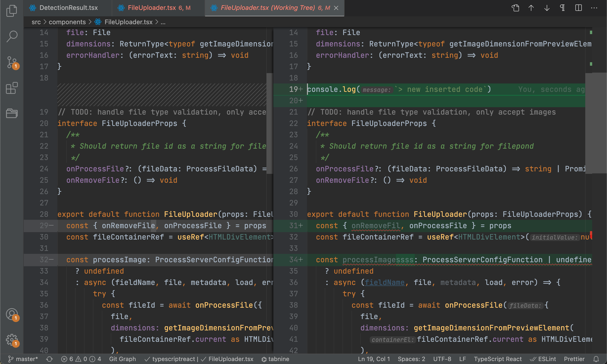
Task: Go to next change arrow
Action: tap(547, 8)
